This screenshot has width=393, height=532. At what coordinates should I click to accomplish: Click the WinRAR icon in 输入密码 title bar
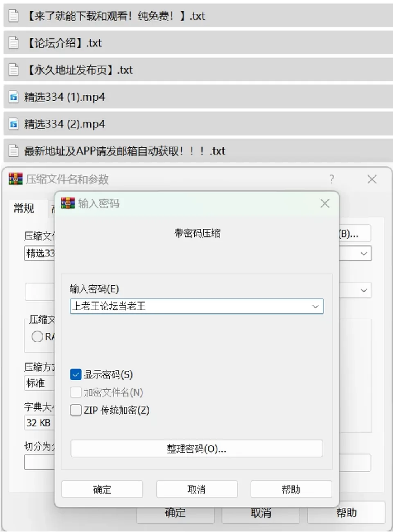pos(68,203)
